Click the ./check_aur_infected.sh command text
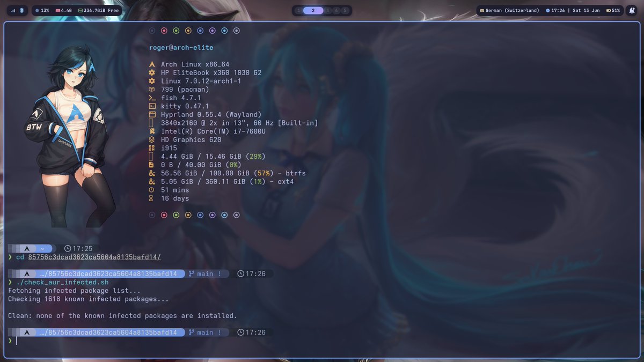Viewport: 644px width, 362px height. click(62, 282)
